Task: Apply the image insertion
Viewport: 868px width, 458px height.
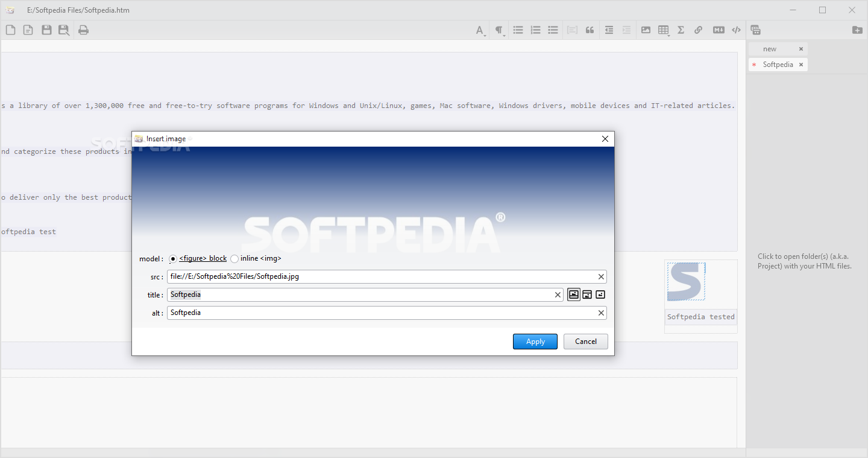Action: (x=535, y=342)
